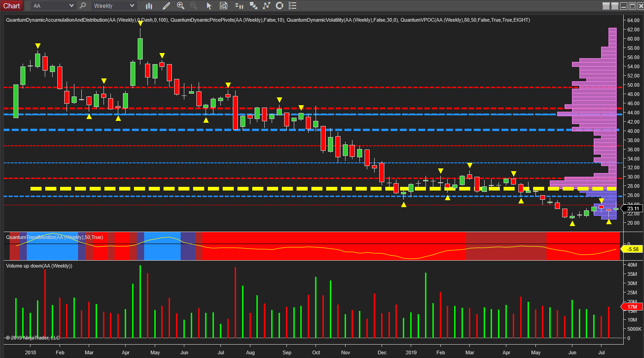Click the QuantumDynamicPricePivots indicator label

[x=228, y=20]
